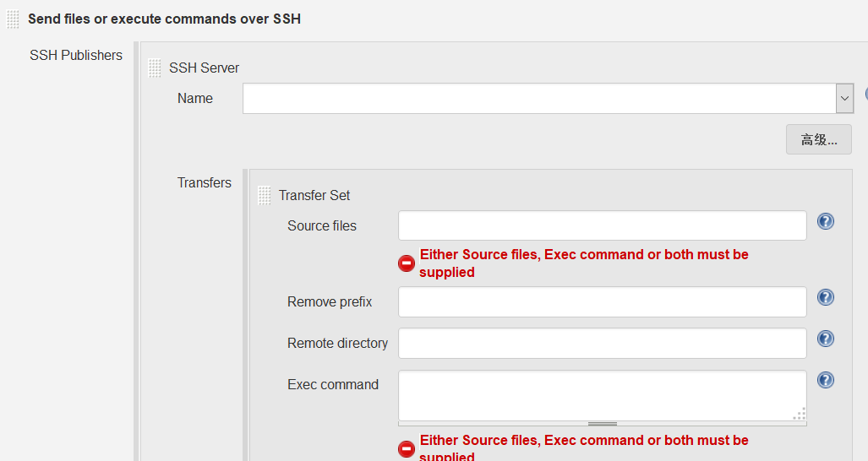Image resolution: width=868 pixels, height=461 pixels.
Task: Open help for Source files field
Action: 826,222
